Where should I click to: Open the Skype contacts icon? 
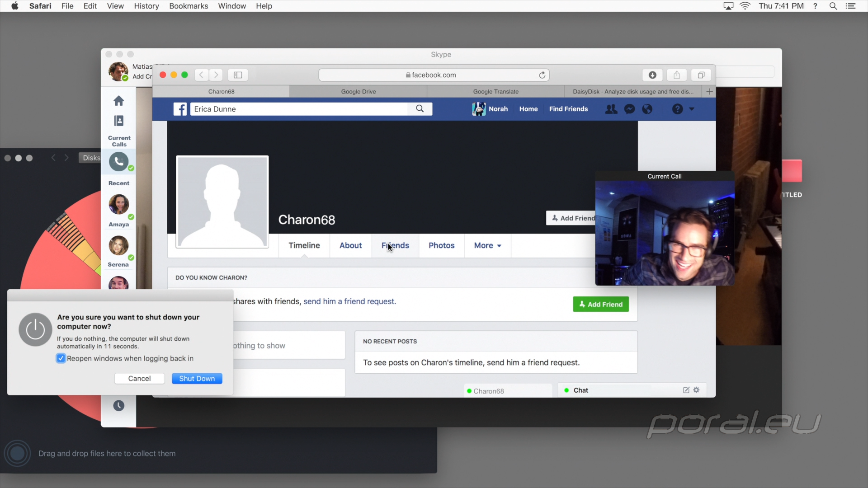(118, 121)
